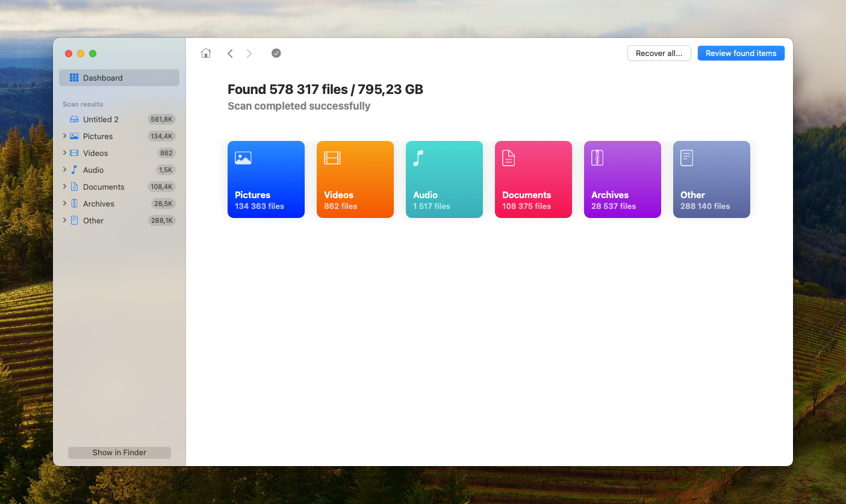846x504 pixels.
Task: Open the Other files category card
Action: pos(711,179)
